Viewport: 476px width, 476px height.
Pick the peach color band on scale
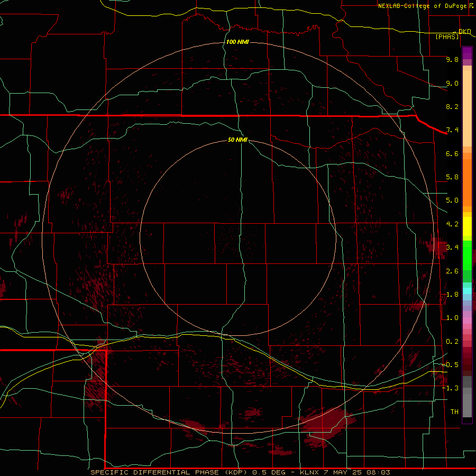(x=467, y=108)
